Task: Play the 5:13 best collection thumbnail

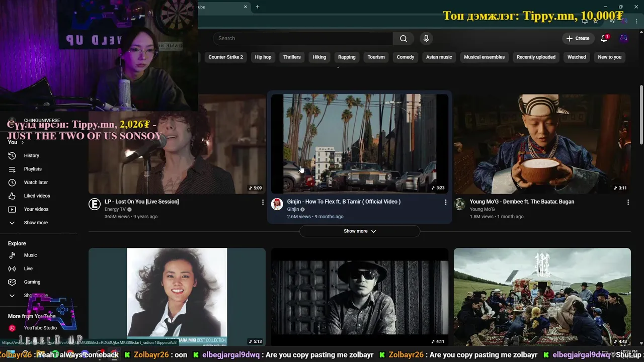Action: pyautogui.click(x=177, y=297)
